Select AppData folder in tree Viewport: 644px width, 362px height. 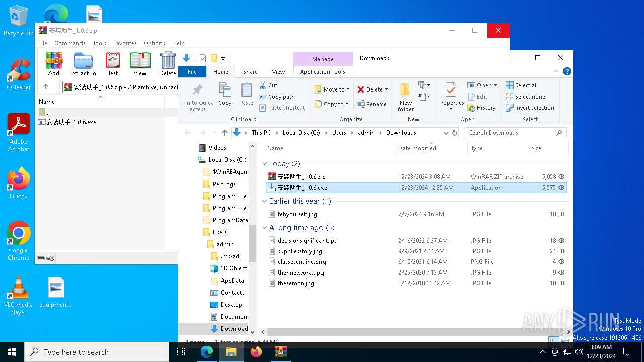point(227,281)
